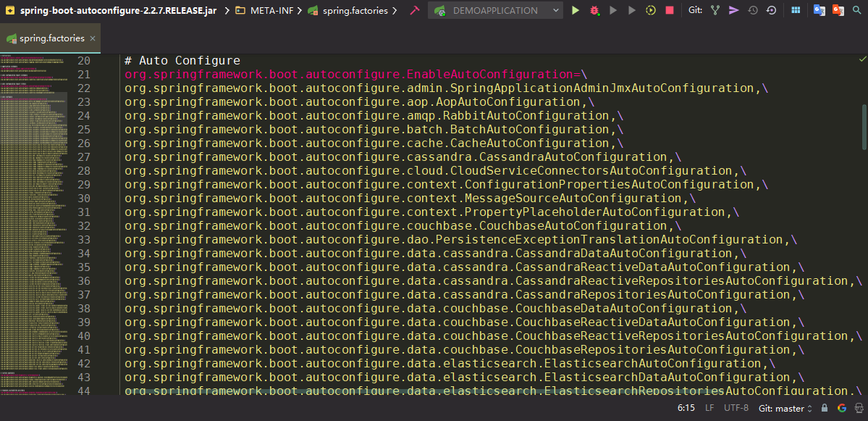Open the Git: master branch selector
Viewport: 868px width, 421px height.
[785, 408]
